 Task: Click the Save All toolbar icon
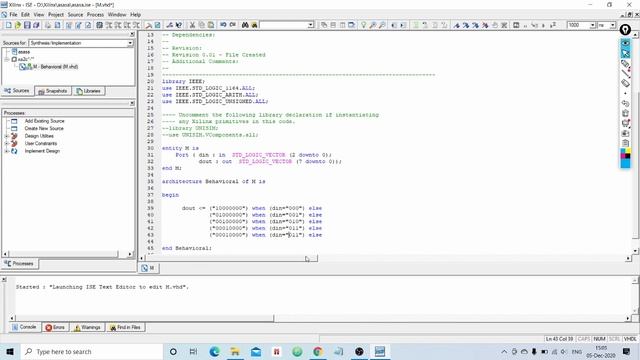(36, 25)
